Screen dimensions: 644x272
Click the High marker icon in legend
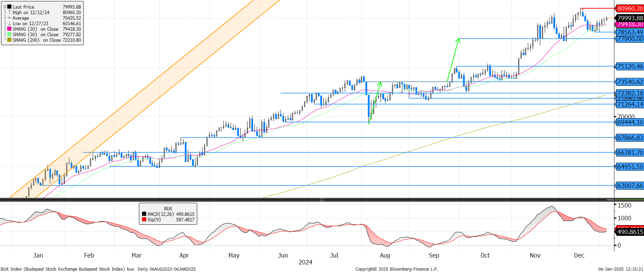pos(9,12)
